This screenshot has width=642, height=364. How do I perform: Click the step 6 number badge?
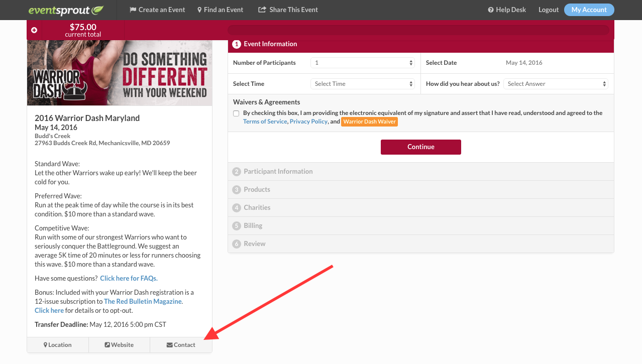[237, 244]
